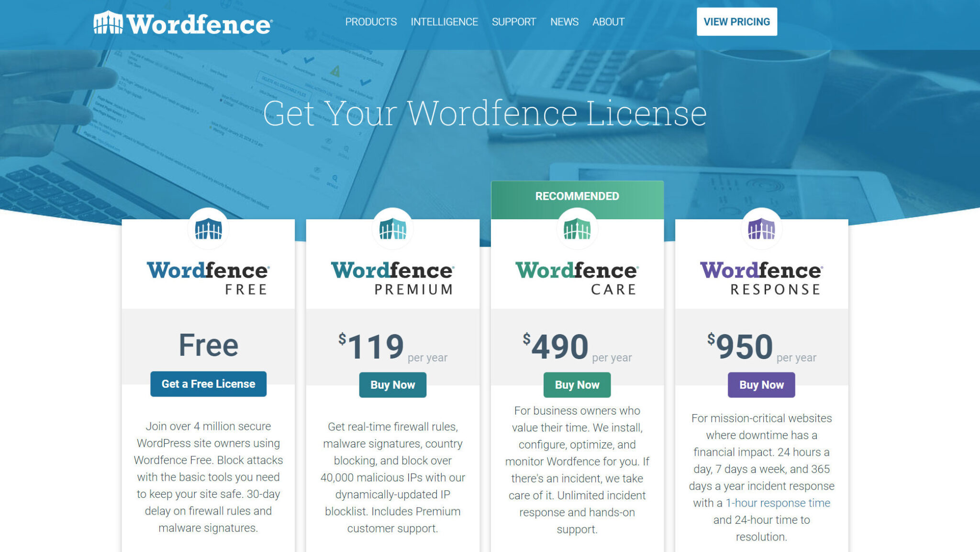Buy Now the Response plan for $950

click(761, 384)
